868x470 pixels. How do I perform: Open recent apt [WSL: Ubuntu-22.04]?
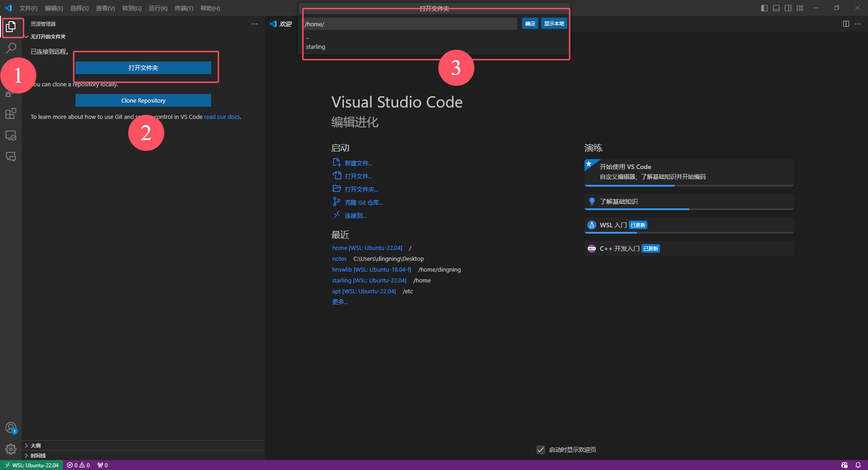(x=364, y=291)
